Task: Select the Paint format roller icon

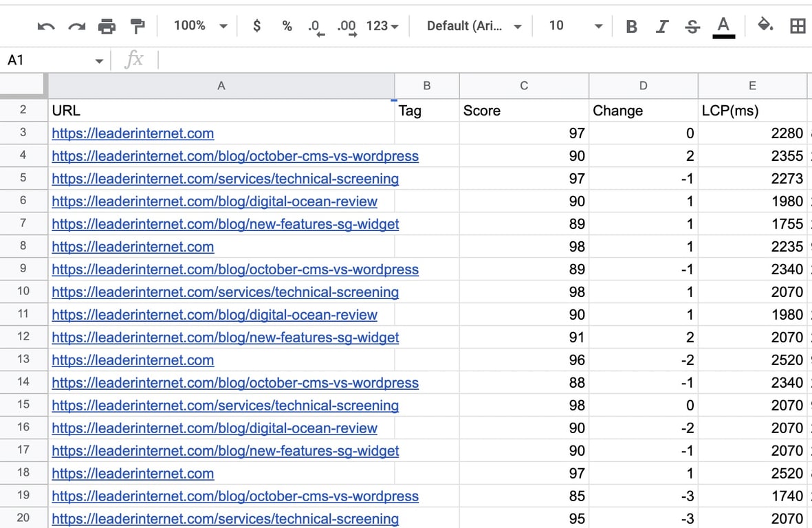Action: (138, 26)
